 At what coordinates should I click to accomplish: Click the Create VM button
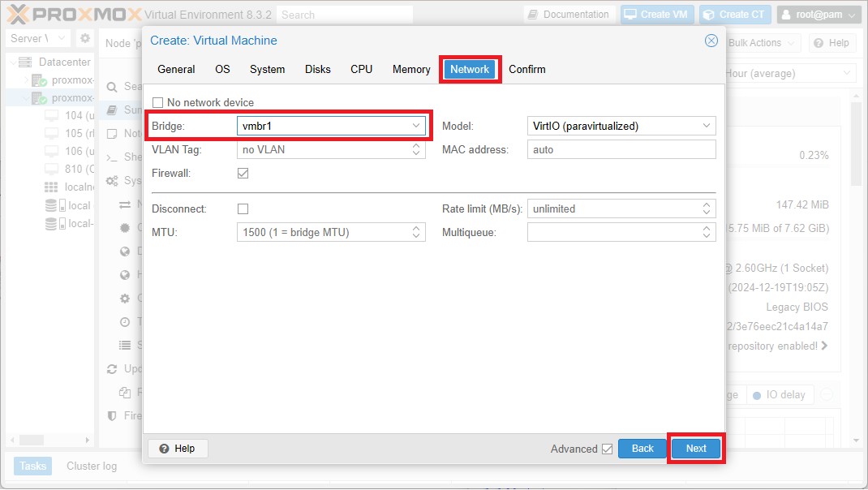656,15
